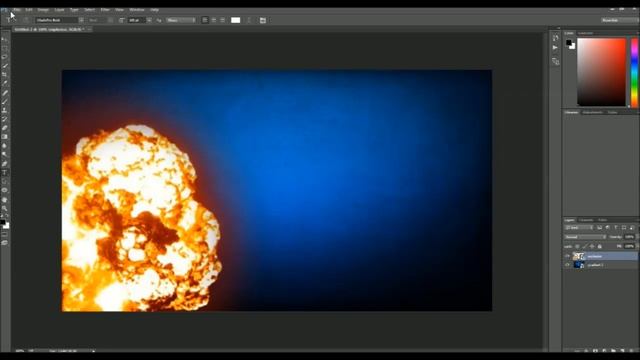Screen dimensions: 640x360
Task: Select the Crop tool
Action: coord(5,75)
